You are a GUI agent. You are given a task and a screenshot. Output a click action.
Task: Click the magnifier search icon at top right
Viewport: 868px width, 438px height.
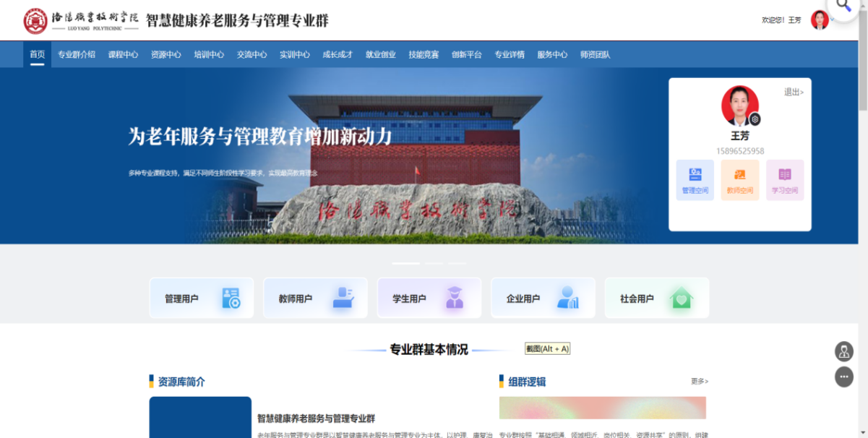point(843,7)
